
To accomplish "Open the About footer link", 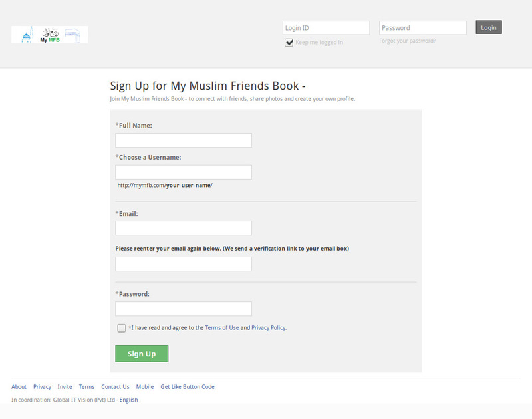I will point(19,387).
